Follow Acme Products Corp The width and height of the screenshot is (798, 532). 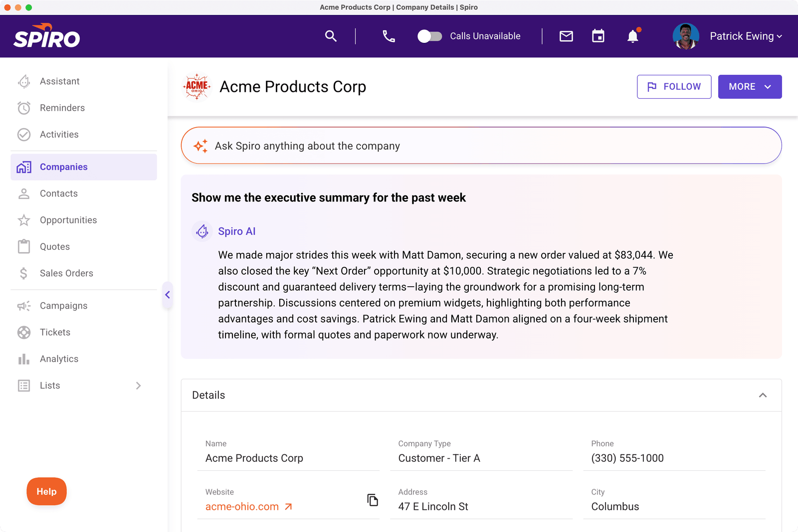pos(674,87)
